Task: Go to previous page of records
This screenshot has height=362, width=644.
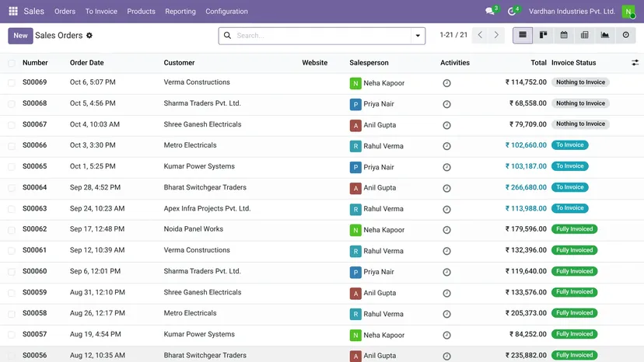Action: [480, 35]
